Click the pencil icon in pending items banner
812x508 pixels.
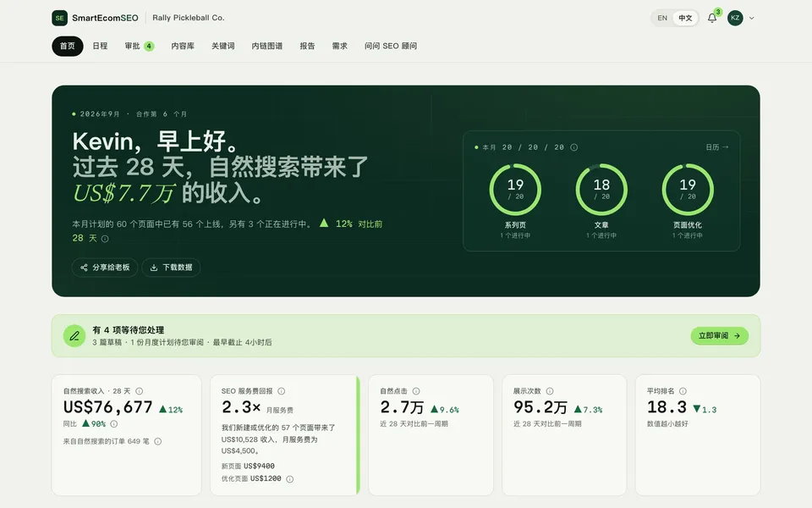(x=74, y=336)
